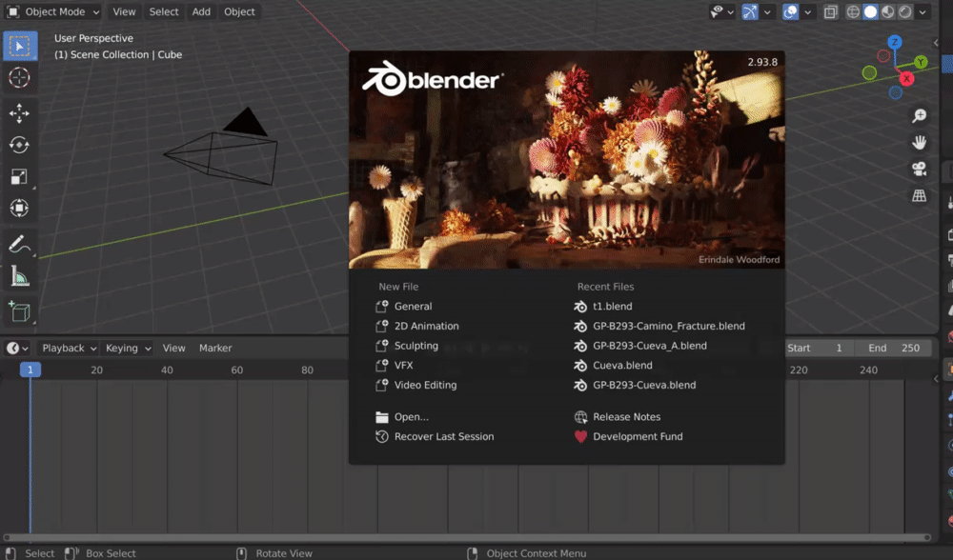This screenshot has height=560, width=953.
Task: Click the Blender logo on splash
Action: [x=433, y=79]
